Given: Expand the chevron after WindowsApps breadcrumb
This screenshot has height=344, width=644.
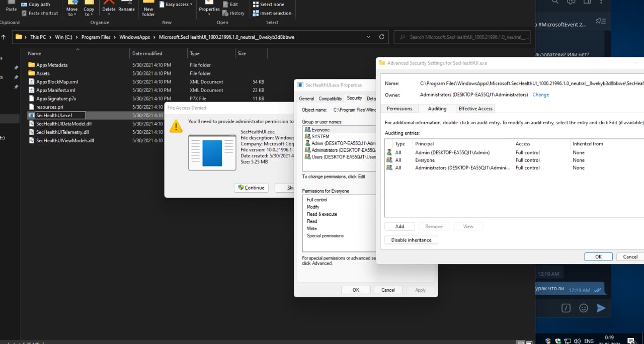Looking at the screenshot, I should point(155,37).
